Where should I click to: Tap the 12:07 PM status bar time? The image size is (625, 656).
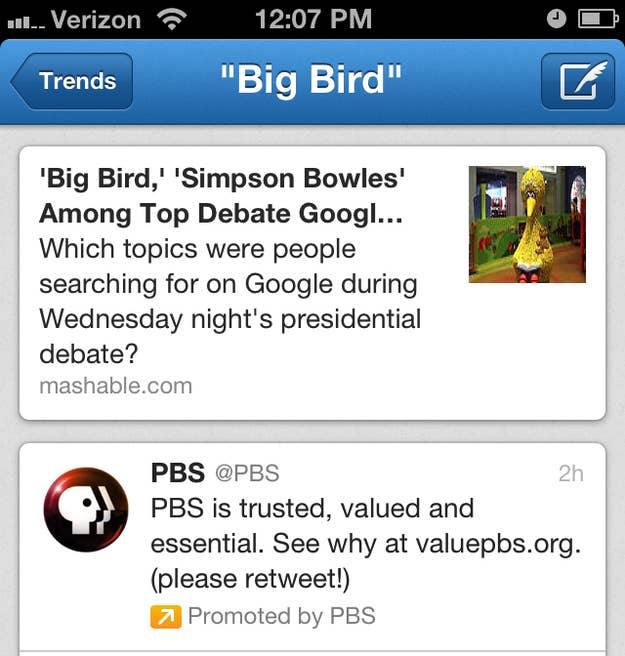pyautogui.click(x=313, y=19)
